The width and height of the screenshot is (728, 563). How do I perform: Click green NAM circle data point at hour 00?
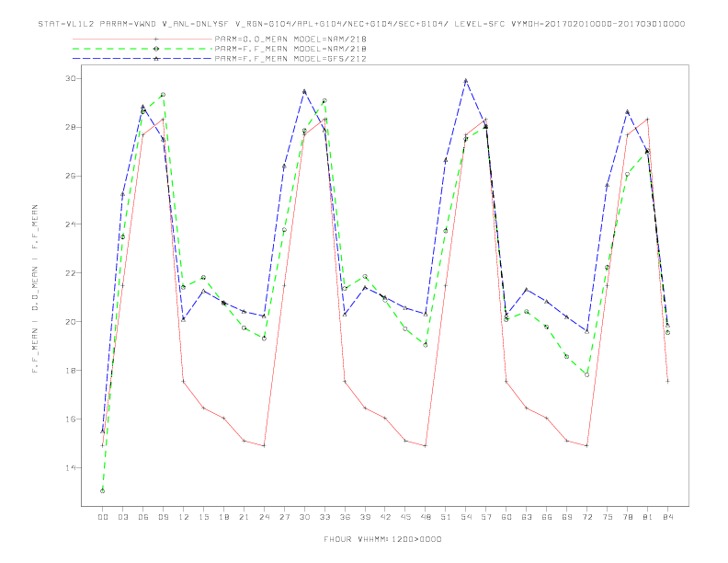pos(103,491)
